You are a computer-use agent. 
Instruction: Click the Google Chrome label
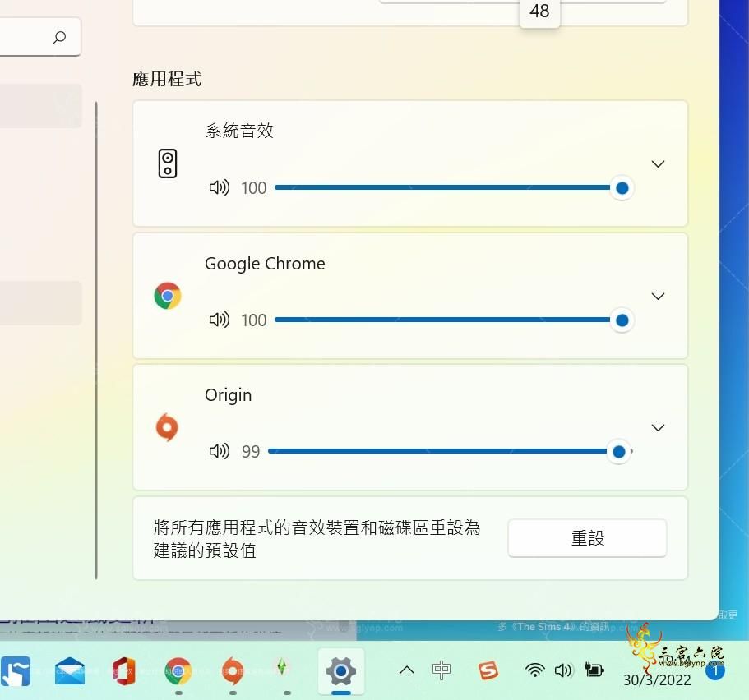[265, 264]
